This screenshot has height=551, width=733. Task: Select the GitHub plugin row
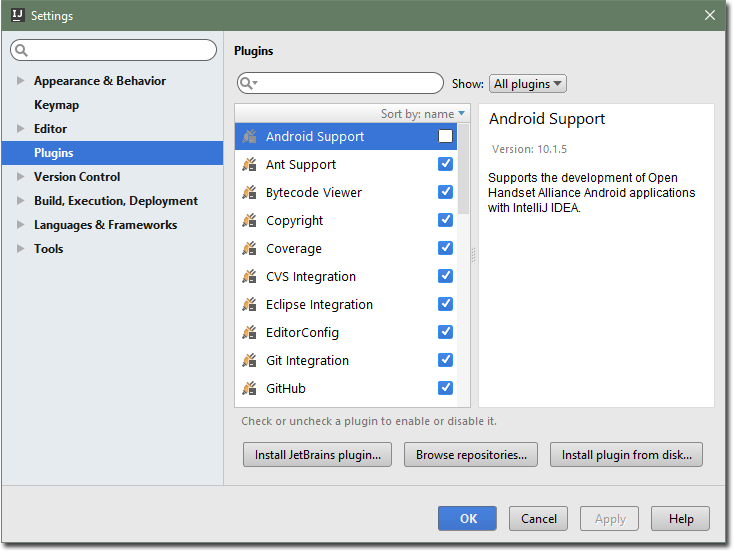click(346, 389)
